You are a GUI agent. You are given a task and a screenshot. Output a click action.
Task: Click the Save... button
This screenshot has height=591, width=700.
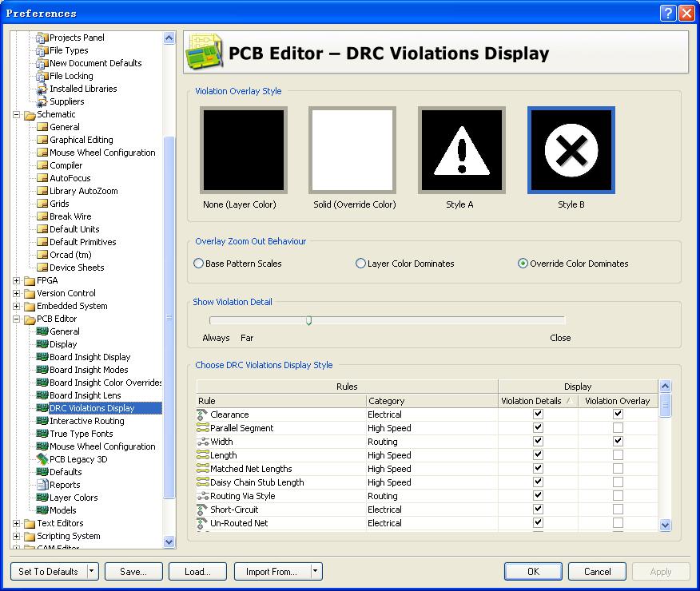133,571
